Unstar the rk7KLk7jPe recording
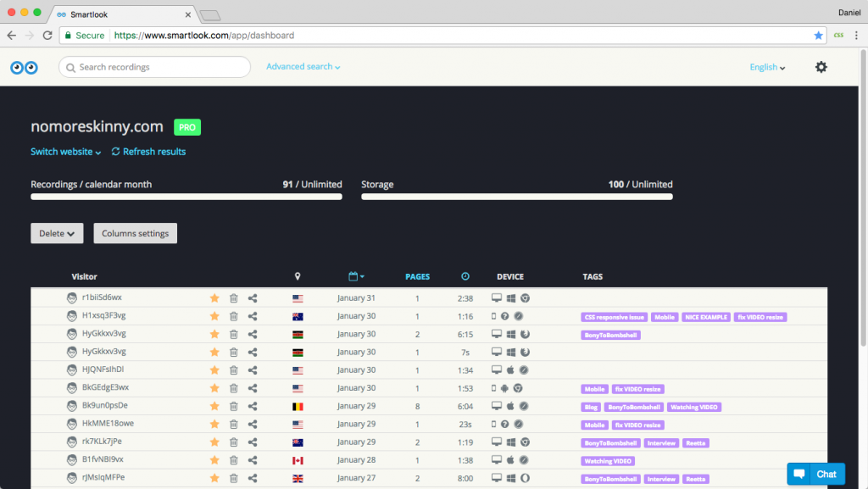Image resolution: width=868 pixels, height=489 pixels. [214, 442]
